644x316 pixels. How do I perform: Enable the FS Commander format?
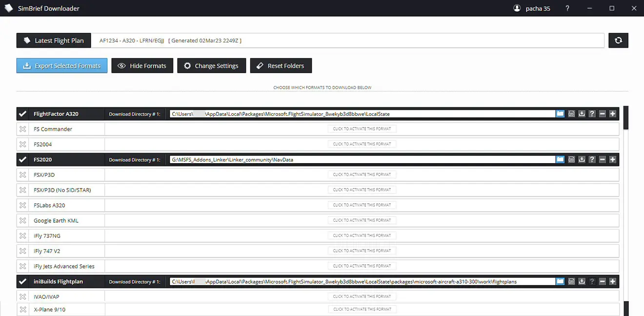point(22,129)
